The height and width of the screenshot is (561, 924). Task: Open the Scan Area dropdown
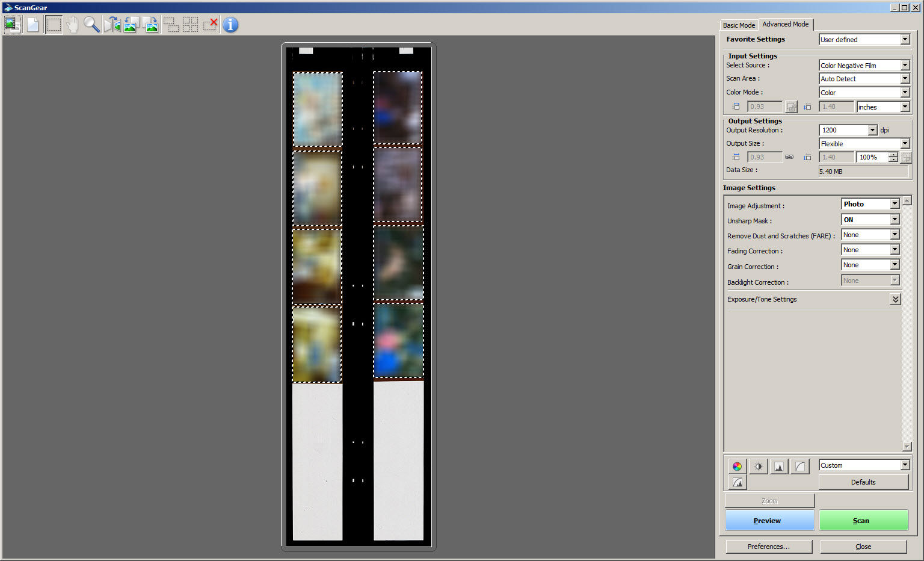click(x=864, y=79)
